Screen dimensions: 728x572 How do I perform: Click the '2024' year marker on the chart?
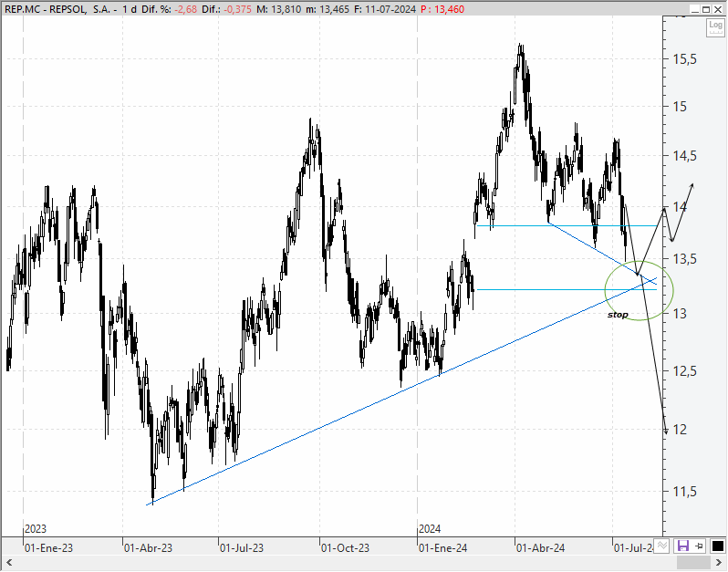click(430, 529)
